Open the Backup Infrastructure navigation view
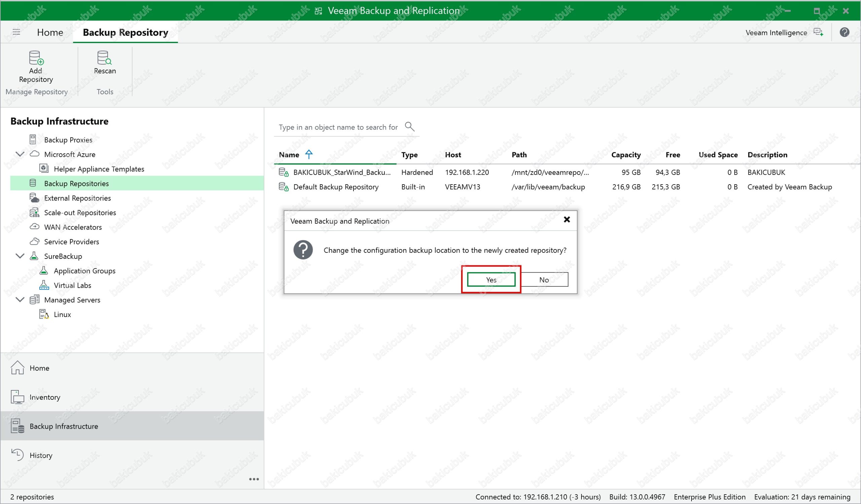Viewport: 861px width, 504px height. (x=132, y=426)
